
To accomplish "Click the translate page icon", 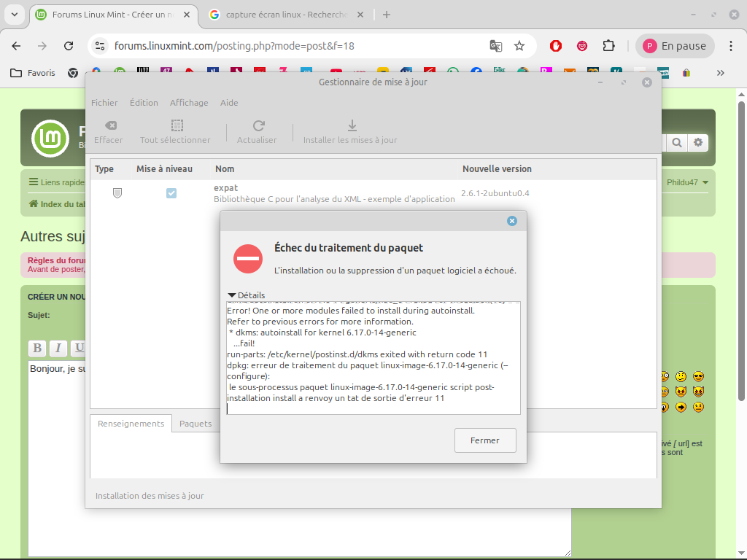I will click(495, 46).
